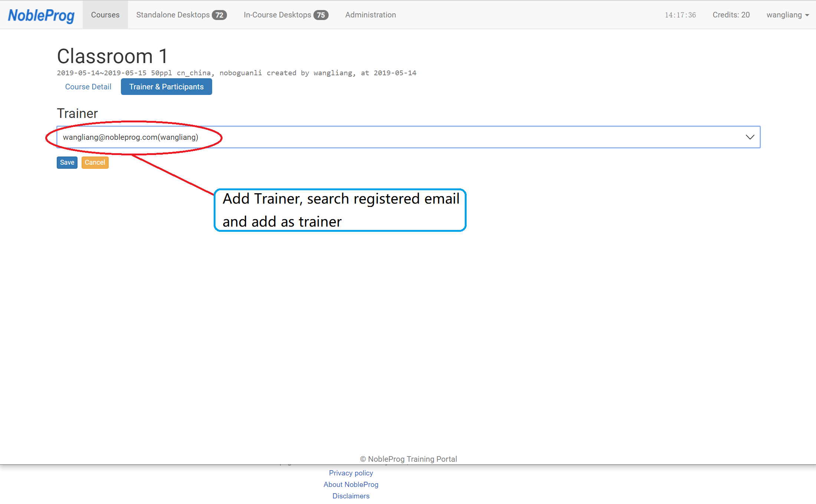
Task: Click the Standalone Desktops 72 badge
Action: 220,15
